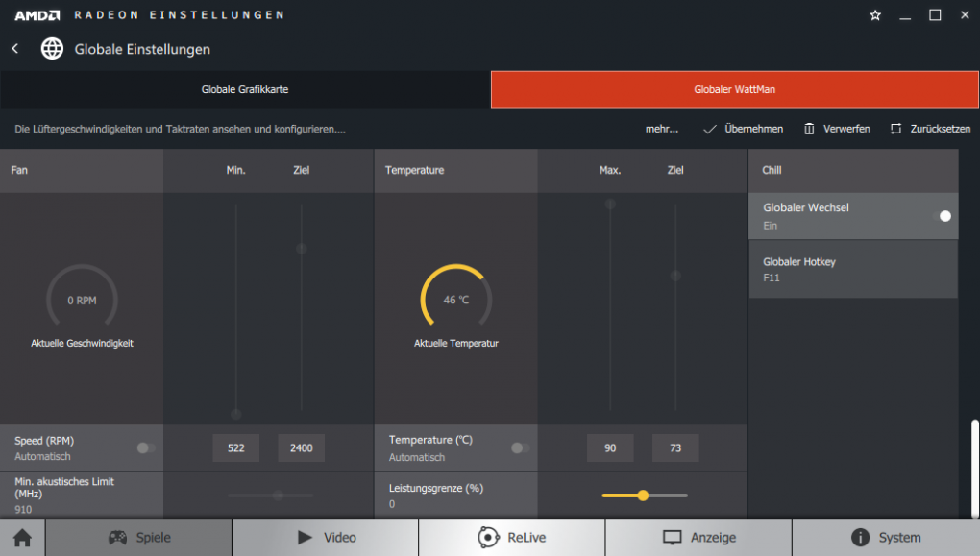Viewport: 980px width, 556px height.
Task: Click the Verwerfen trash icon
Action: 809,129
